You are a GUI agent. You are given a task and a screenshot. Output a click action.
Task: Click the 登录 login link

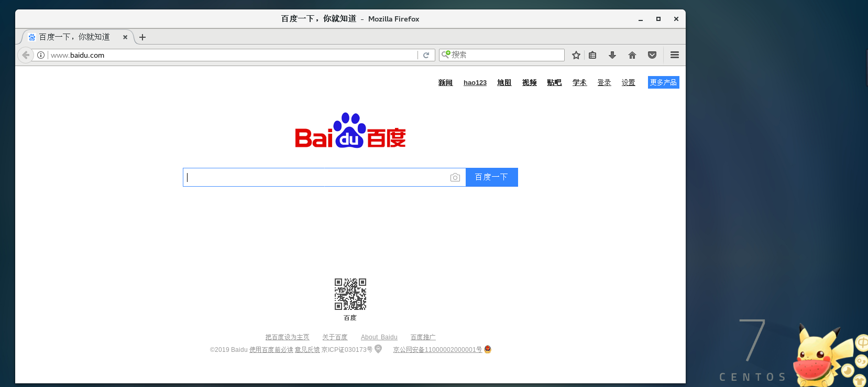pos(604,83)
